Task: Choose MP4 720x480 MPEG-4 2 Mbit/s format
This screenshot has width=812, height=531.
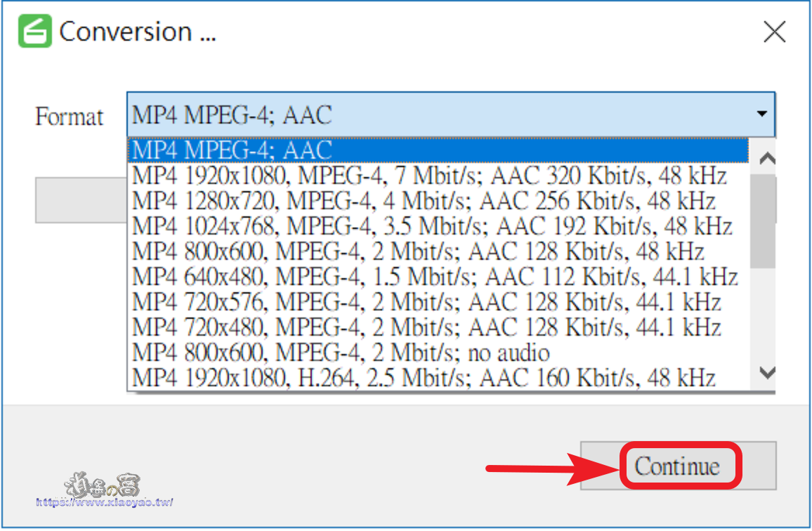Action: pyautogui.click(x=438, y=327)
